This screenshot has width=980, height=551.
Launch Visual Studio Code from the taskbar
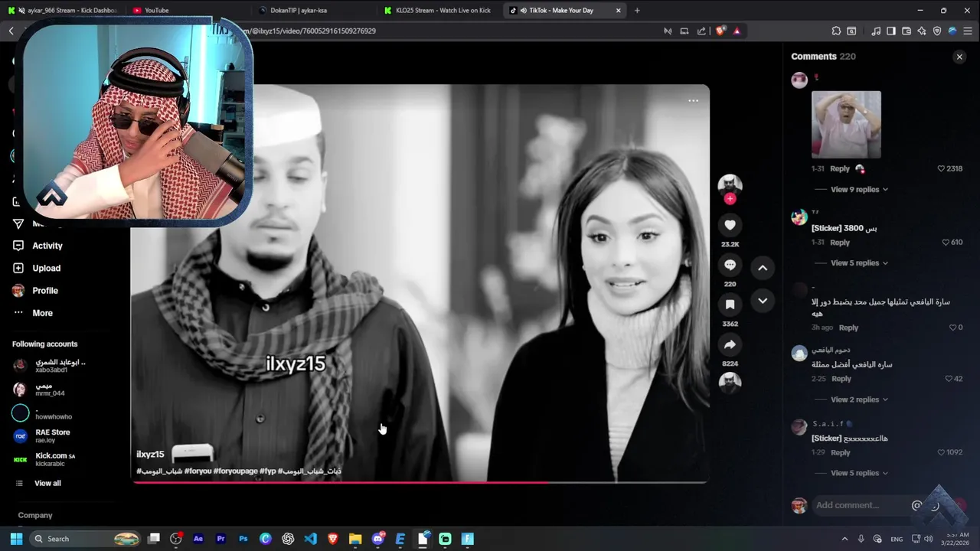point(310,539)
